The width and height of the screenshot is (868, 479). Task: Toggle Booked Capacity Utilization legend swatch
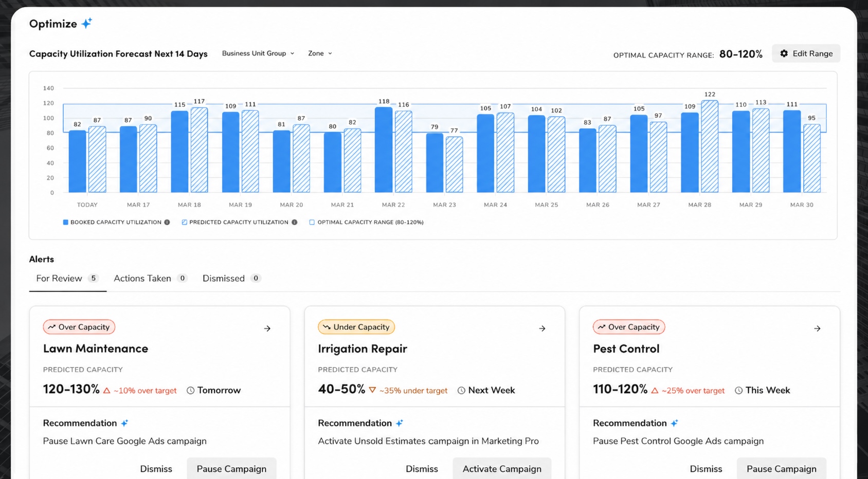[x=65, y=223]
